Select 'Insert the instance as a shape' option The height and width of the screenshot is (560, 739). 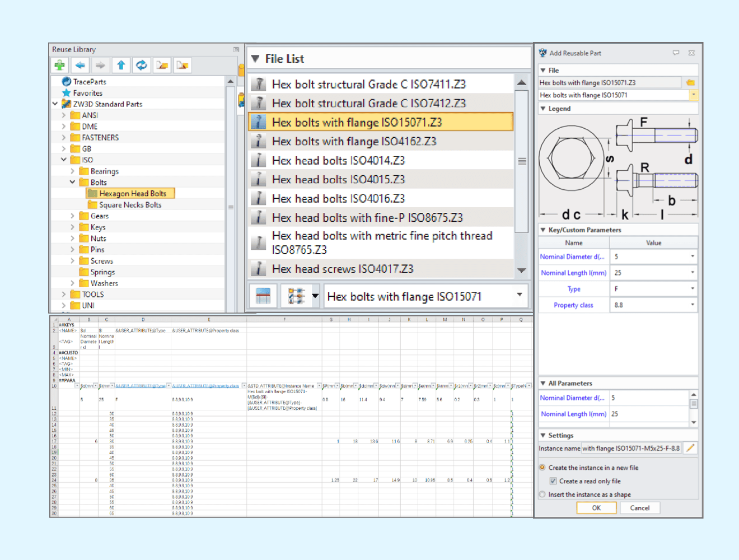(542, 494)
